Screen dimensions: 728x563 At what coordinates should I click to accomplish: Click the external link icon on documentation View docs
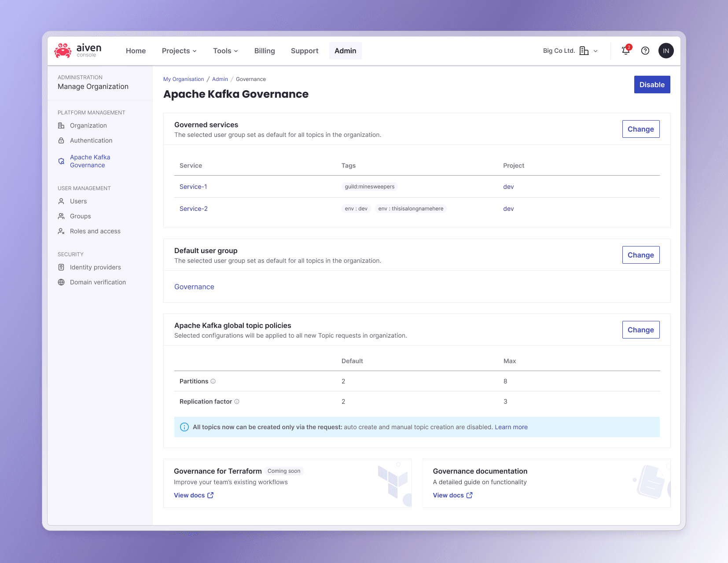click(470, 495)
